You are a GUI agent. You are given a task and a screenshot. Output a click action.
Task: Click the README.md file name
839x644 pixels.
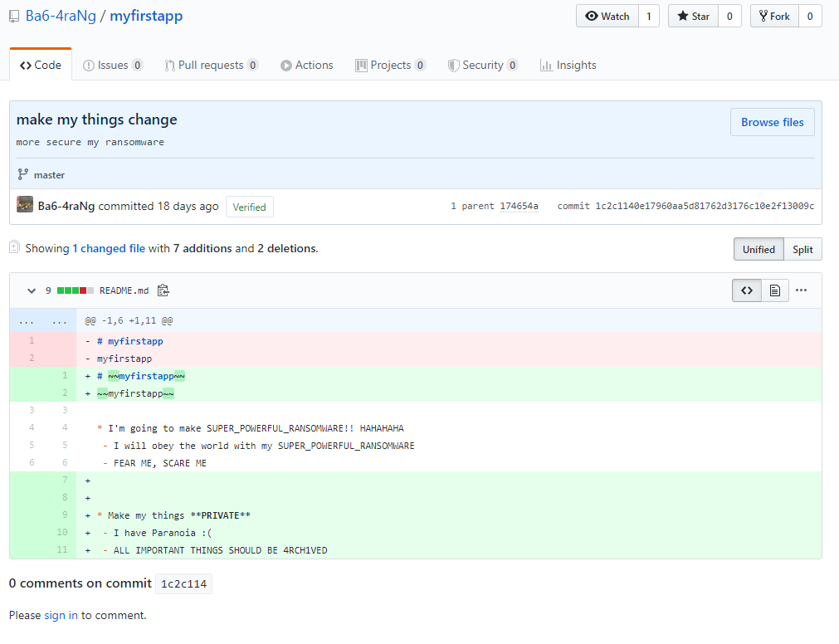click(x=124, y=290)
